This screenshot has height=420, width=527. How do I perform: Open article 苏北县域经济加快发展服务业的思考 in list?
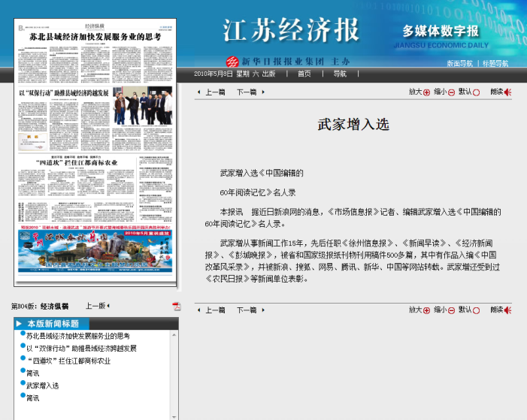pyautogui.click(x=78, y=336)
